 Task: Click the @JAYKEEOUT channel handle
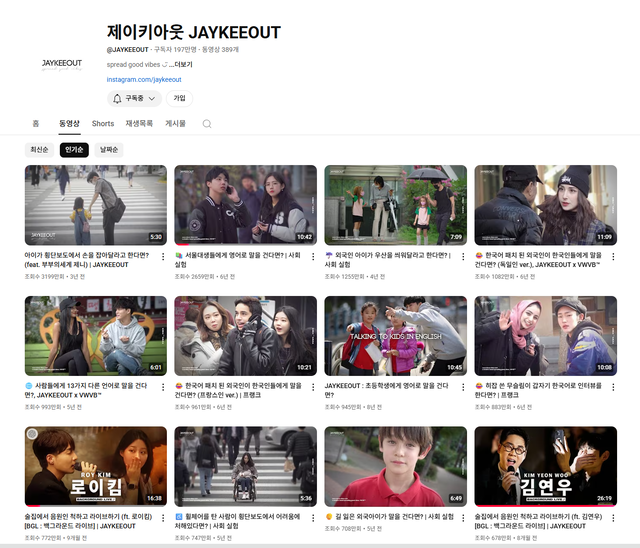pyautogui.click(x=127, y=50)
